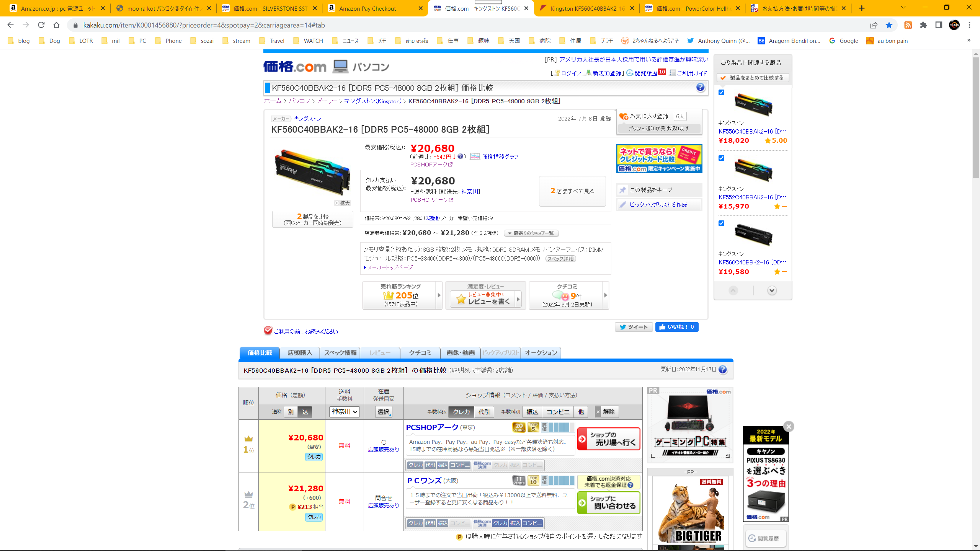980x551 pixels.
Task: Open the extensions puzzle icon
Action: (x=923, y=25)
